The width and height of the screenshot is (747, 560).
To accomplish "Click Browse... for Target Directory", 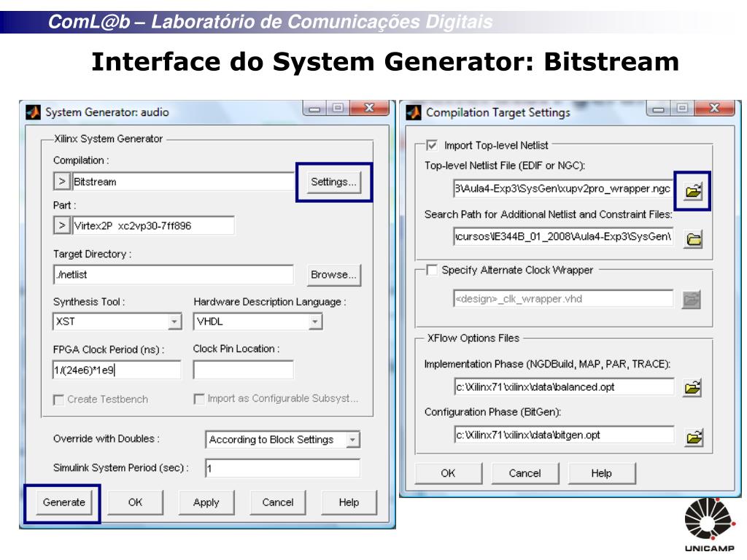I will pos(333,275).
